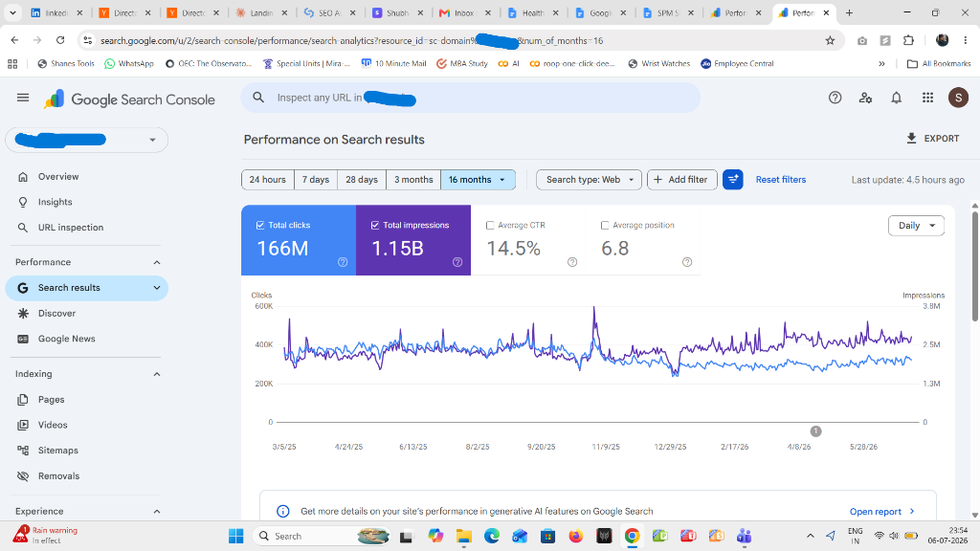980x551 pixels.
Task: Click the filter toggle icon button
Action: [x=732, y=179]
